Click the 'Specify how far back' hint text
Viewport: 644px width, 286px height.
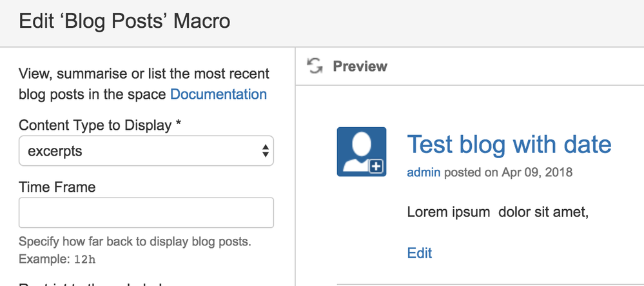point(135,242)
